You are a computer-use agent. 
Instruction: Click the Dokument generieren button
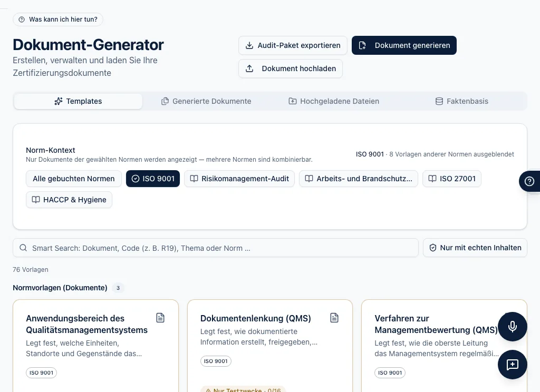[404, 45]
